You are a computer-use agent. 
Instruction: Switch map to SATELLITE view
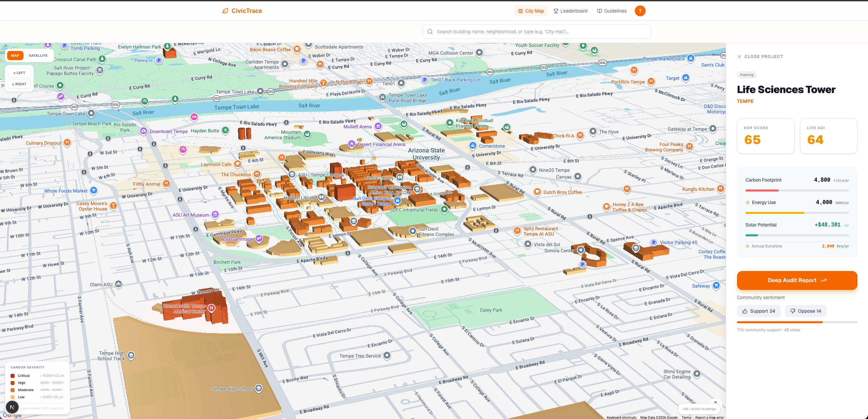pos(38,55)
